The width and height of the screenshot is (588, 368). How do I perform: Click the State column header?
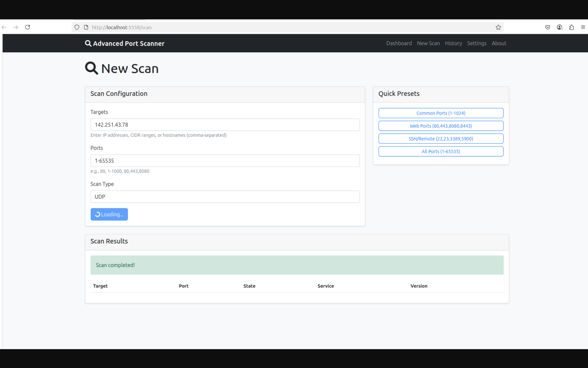point(249,286)
